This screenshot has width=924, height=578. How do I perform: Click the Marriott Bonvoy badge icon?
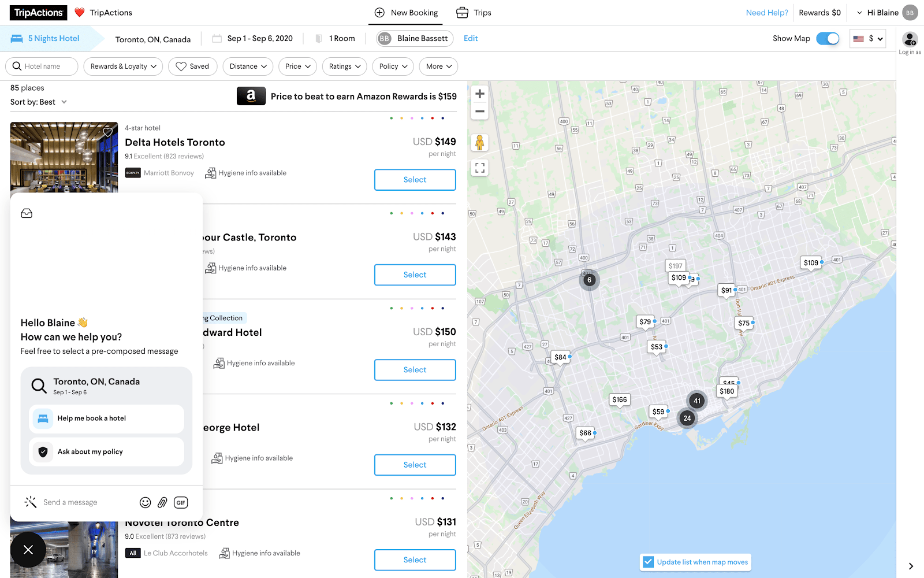coord(133,173)
